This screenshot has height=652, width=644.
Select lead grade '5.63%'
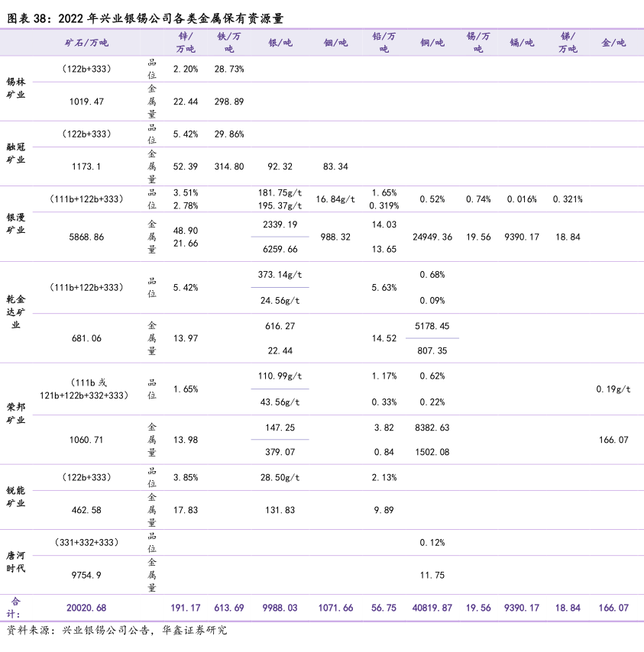(383, 288)
